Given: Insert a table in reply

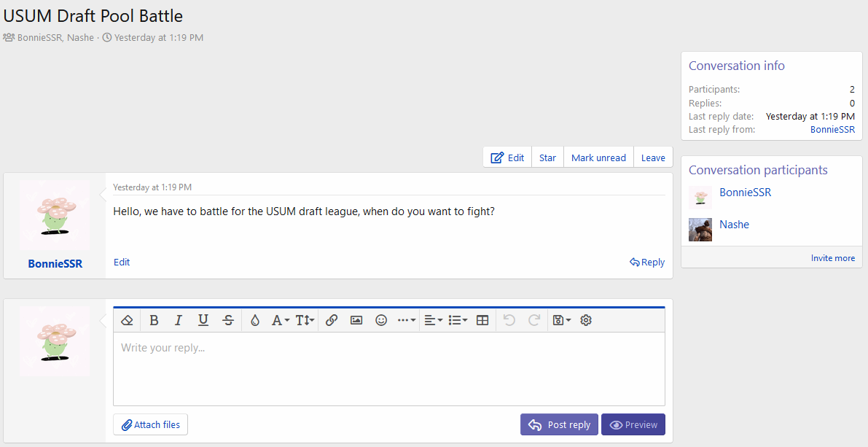Looking at the screenshot, I should 482,320.
